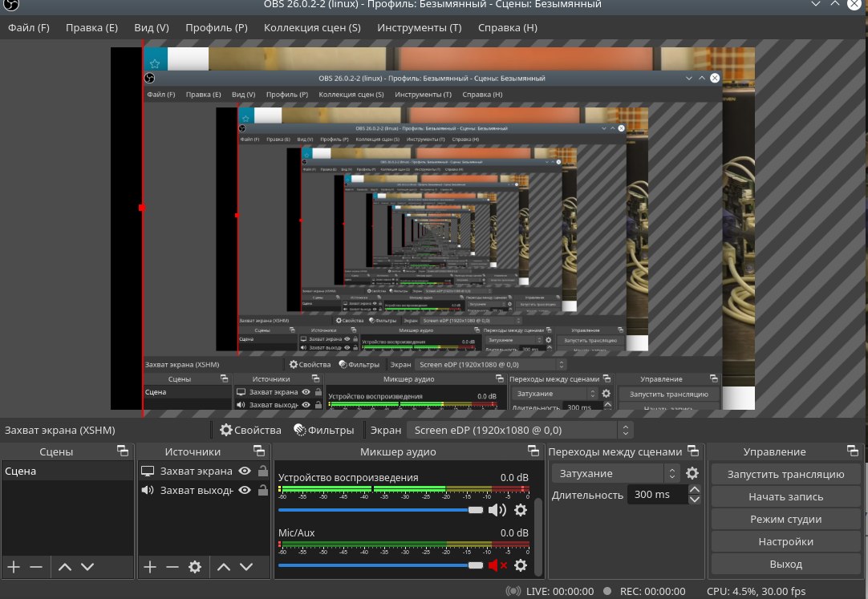Click the REC: 00:00:00 status text

tap(652, 591)
